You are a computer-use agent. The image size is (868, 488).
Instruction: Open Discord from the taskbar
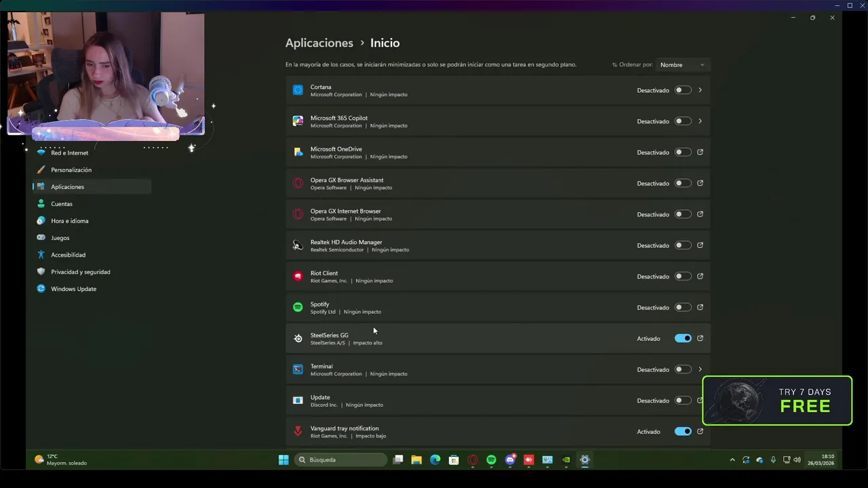(510, 460)
